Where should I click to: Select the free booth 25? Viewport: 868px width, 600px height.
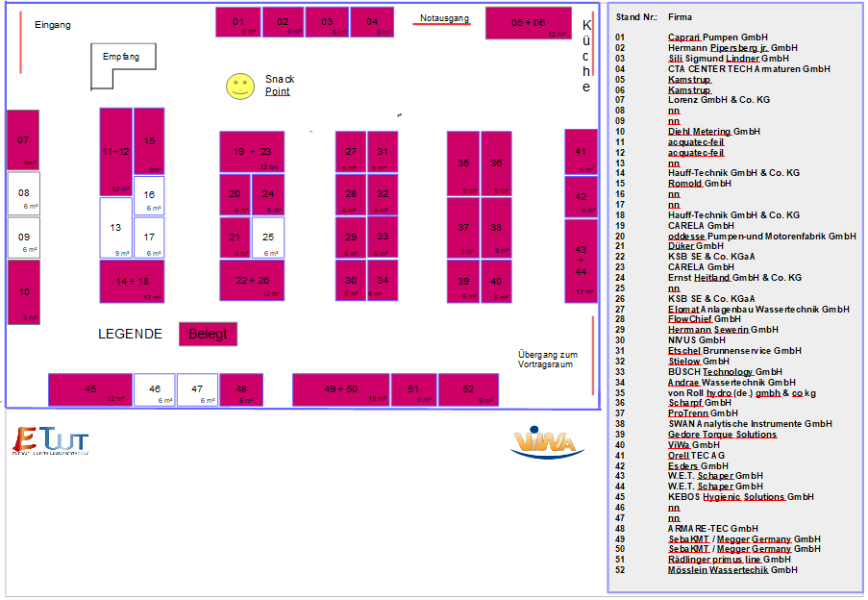click(268, 237)
